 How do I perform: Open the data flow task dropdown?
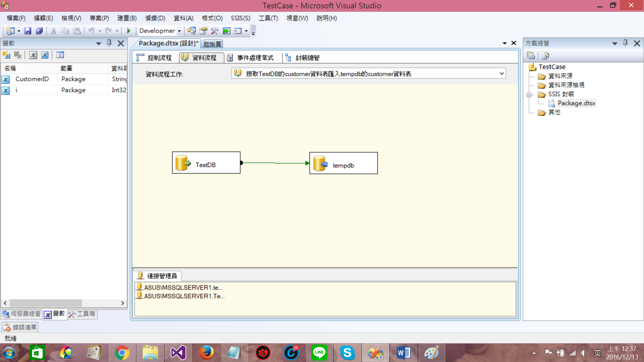[x=502, y=73]
